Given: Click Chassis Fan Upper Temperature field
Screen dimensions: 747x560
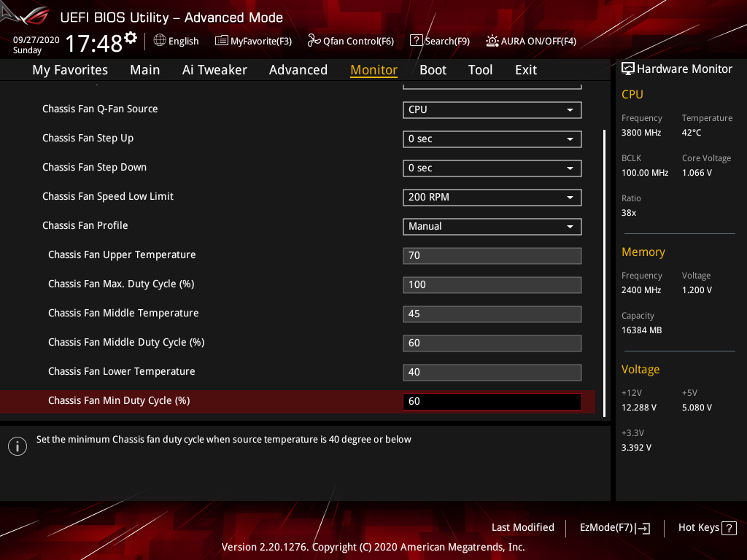Looking at the screenshot, I should click(x=492, y=256).
